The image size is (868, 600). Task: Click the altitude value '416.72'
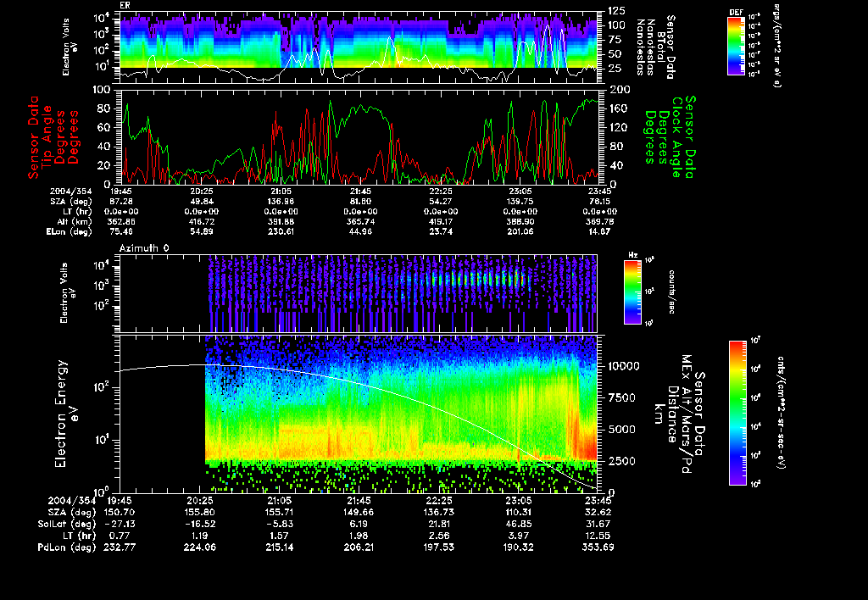(x=200, y=222)
